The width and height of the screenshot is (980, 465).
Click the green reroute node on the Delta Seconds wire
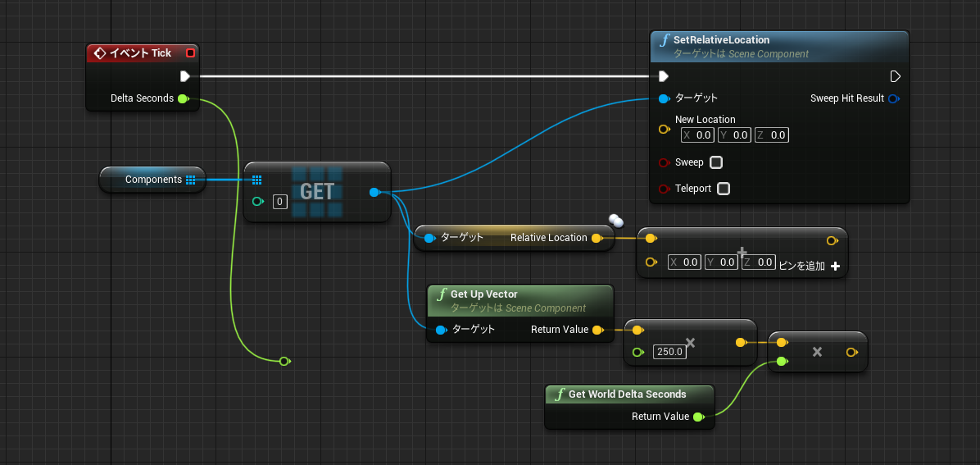(x=284, y=361)
